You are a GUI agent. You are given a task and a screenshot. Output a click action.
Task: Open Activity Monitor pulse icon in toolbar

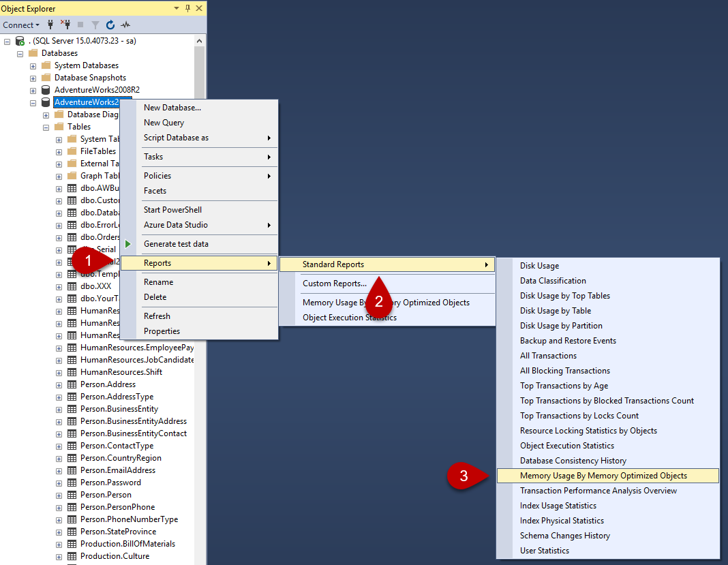tap(125, 25)
